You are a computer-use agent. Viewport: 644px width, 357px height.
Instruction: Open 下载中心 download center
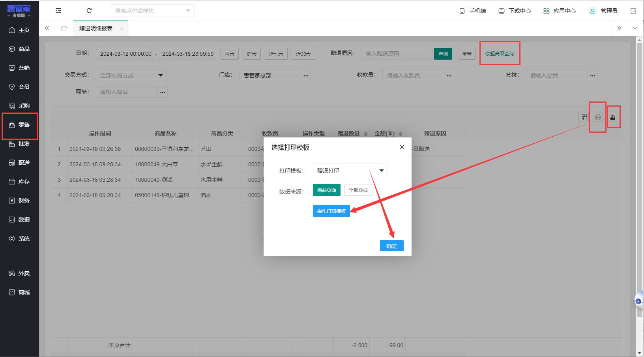pos(515,11)
